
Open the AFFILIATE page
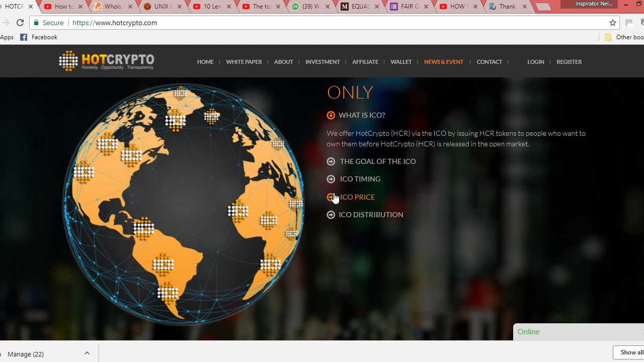365,62
